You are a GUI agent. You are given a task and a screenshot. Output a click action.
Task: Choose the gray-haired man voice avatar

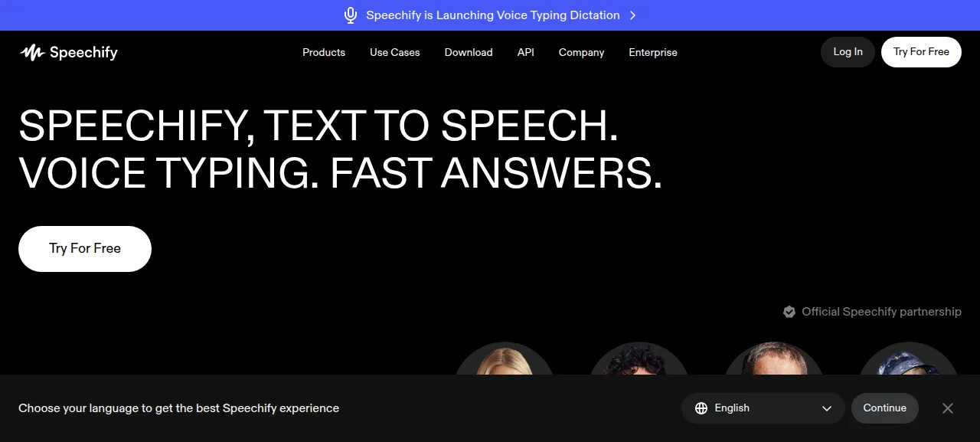coord(773,359)
